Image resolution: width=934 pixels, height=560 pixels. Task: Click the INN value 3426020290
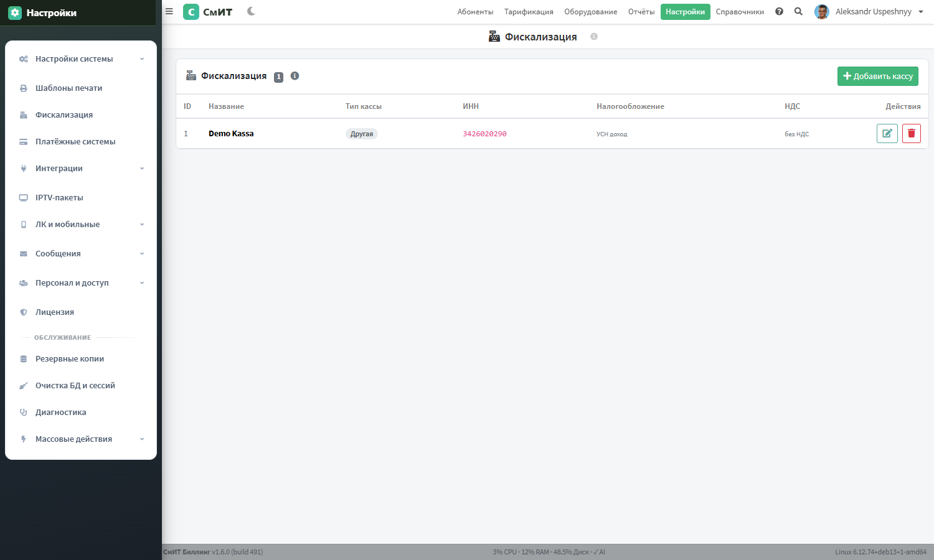[x=484, y=134]
